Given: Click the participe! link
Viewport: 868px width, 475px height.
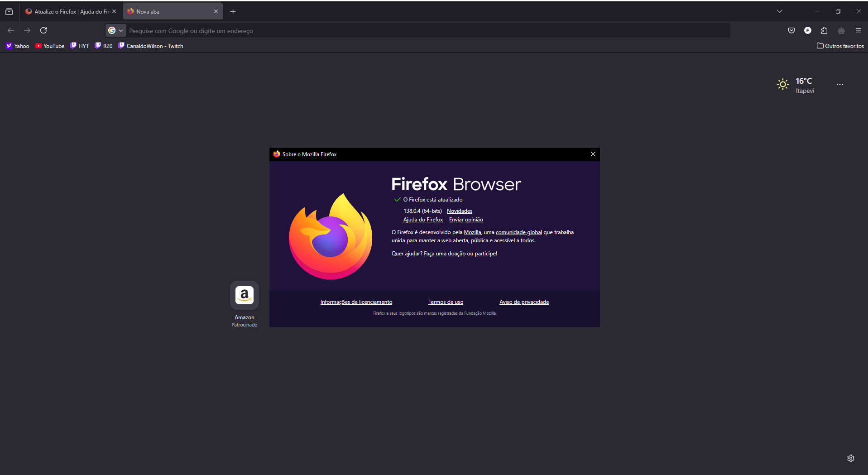Looking at the screenshot, I should [486, 254].
